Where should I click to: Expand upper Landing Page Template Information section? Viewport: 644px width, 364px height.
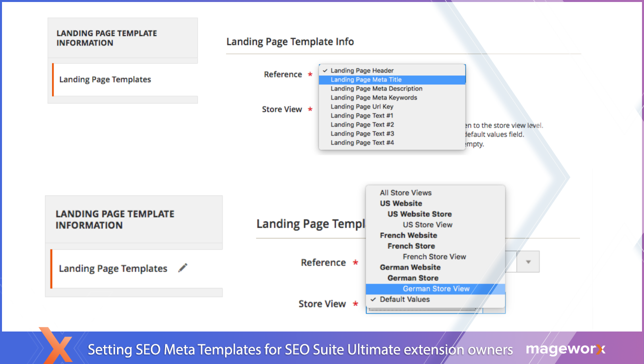click(x=106, y=38)
